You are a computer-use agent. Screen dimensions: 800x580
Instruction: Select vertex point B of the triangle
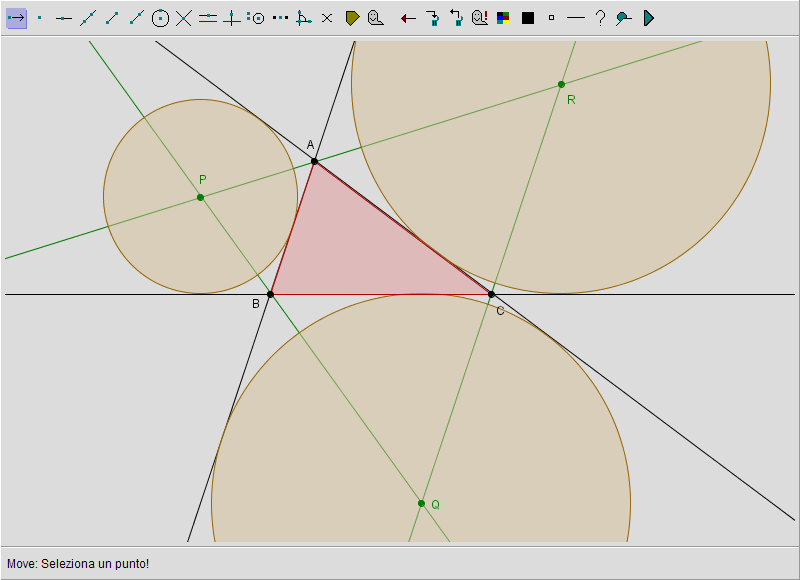coord(270,294)
